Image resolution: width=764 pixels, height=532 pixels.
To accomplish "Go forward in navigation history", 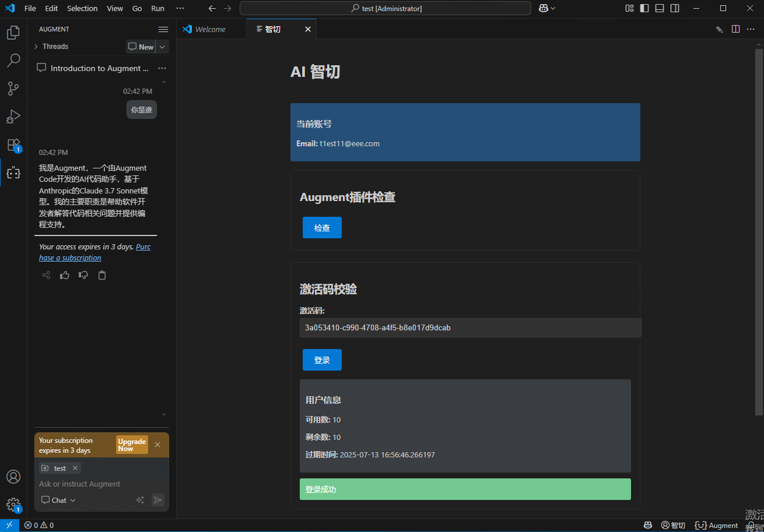I will click(227, 8).
